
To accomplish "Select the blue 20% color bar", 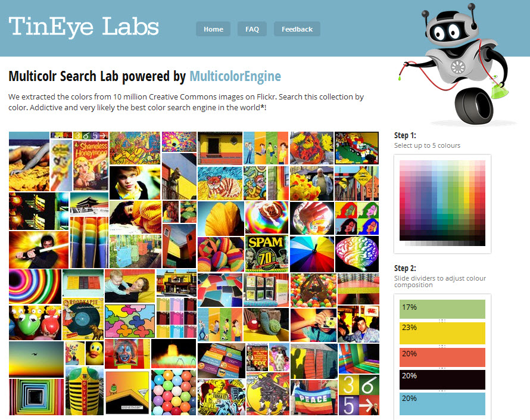I will tap(442, 404).
